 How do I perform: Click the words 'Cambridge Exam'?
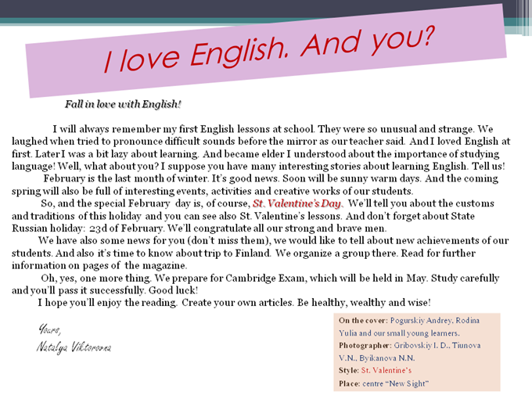click(265, 279)
